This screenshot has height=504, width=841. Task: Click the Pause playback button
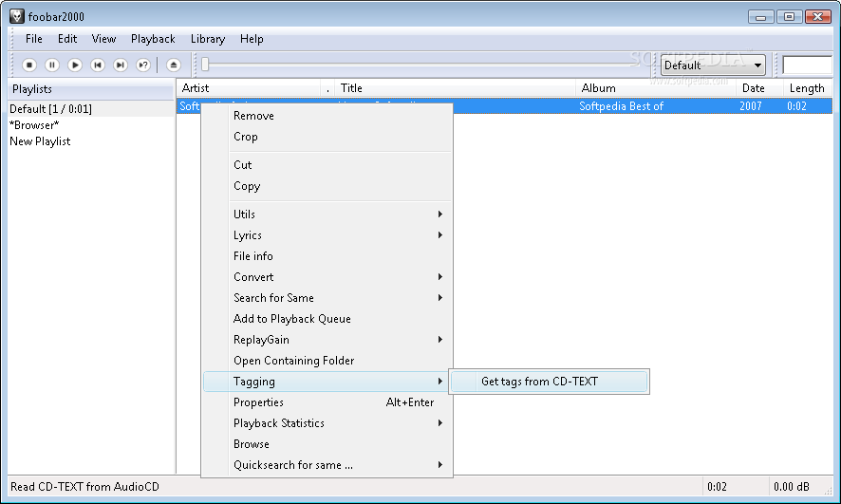point(52,65)
